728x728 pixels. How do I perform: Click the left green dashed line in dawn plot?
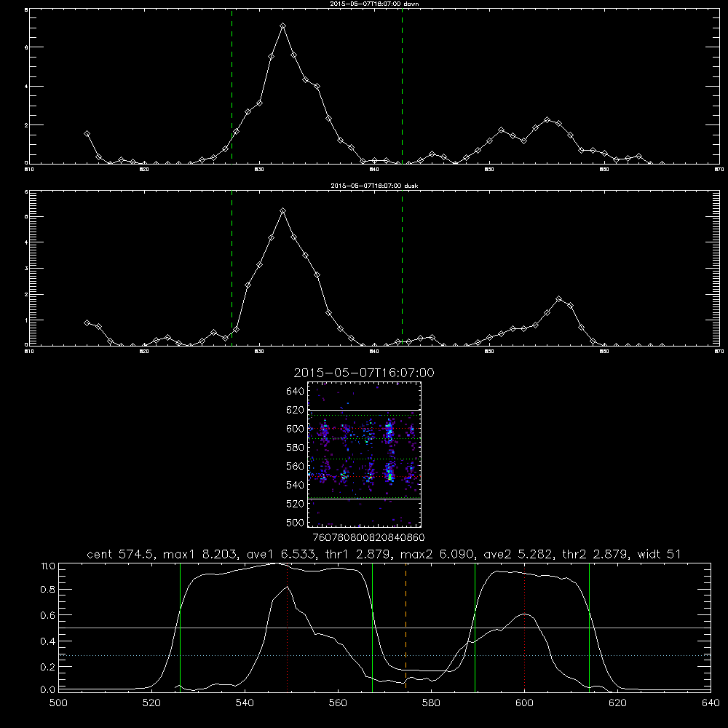coord(232,86)
